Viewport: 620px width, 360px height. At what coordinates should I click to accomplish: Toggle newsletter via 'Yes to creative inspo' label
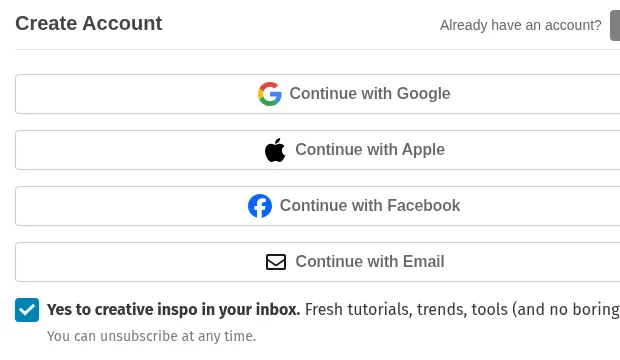click(173, 309)
